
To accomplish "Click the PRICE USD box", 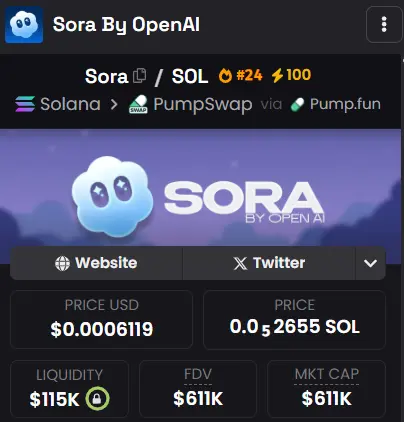I will click(x=101, y=320).
